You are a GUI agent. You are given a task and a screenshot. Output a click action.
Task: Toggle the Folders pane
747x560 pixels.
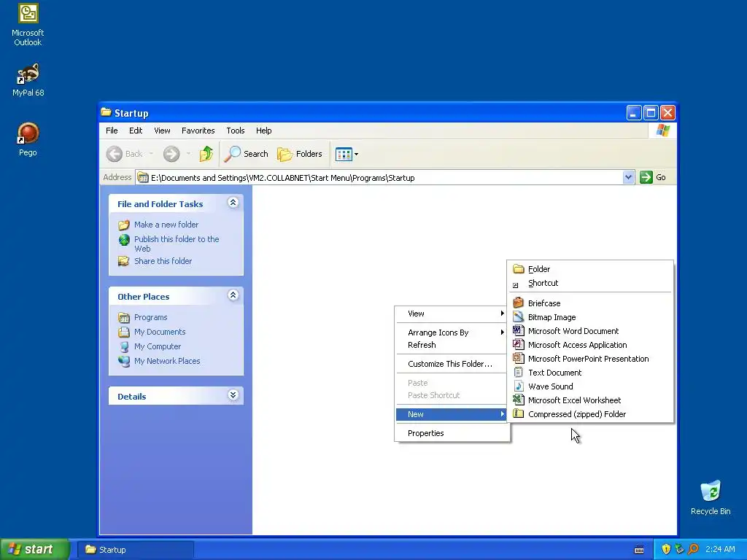300,154
